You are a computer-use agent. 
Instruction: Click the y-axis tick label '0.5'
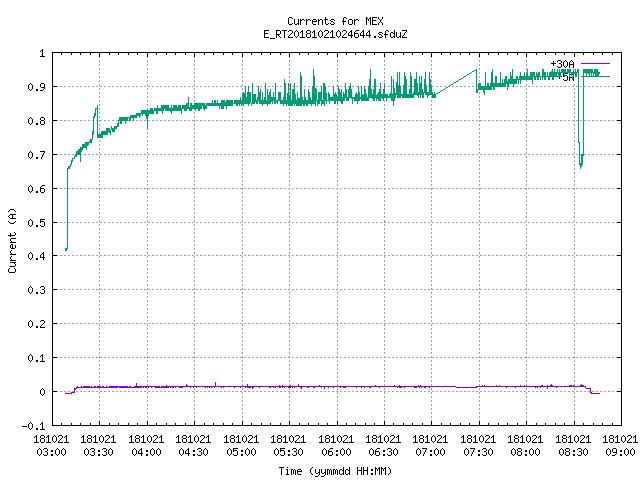click(36, 223)
